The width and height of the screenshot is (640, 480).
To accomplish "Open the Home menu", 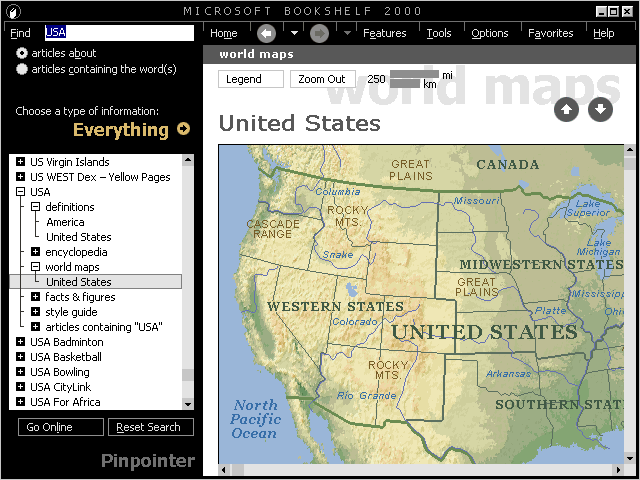I will tap(224, 33).
